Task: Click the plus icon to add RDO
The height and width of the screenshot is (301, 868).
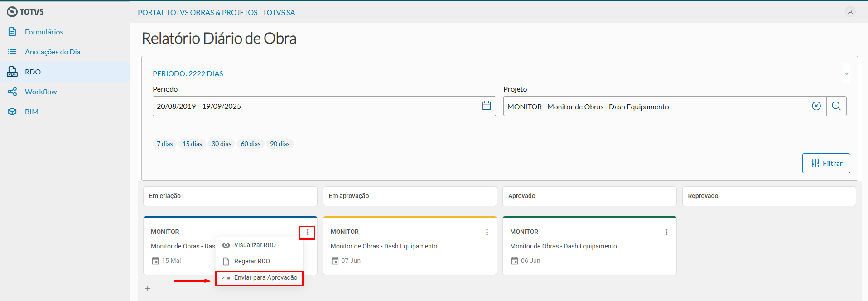Action: pos(148,289)
